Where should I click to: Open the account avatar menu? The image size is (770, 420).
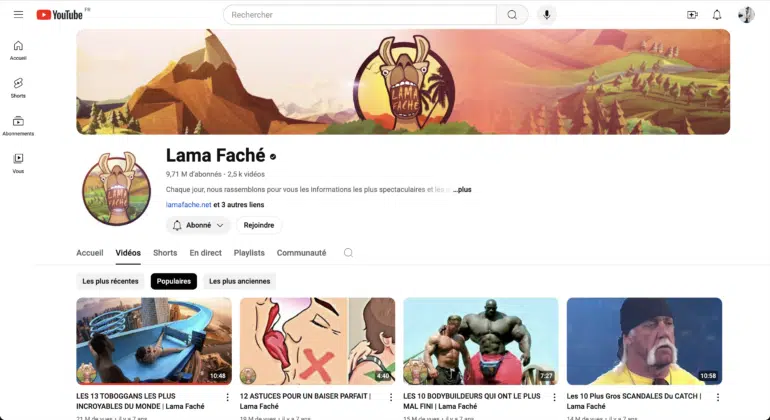[x=746, y=15]
